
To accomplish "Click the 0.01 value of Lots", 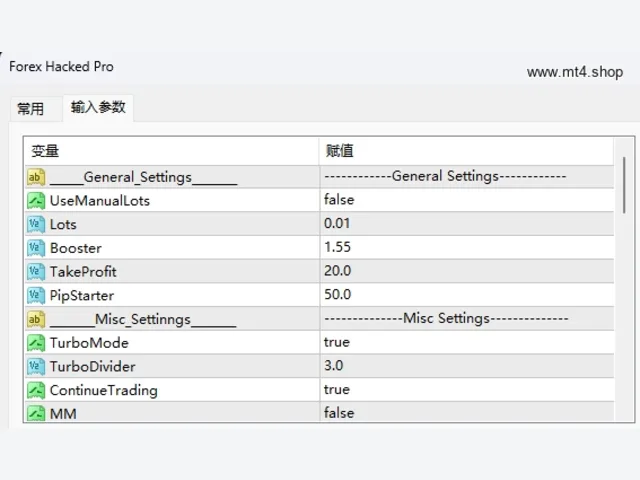I will click(x=337, y=223).
